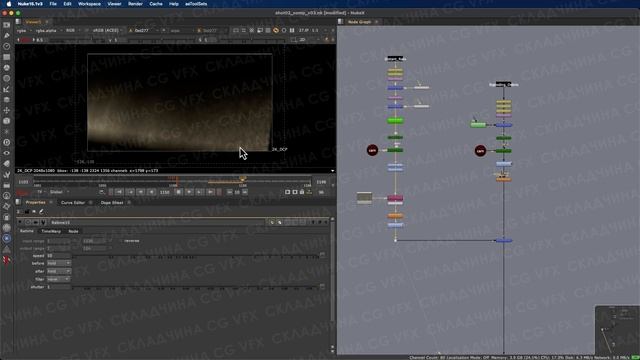Open the 'filter' none dropdown
This screenshot has width=640, height=360.
coord(58,279)
